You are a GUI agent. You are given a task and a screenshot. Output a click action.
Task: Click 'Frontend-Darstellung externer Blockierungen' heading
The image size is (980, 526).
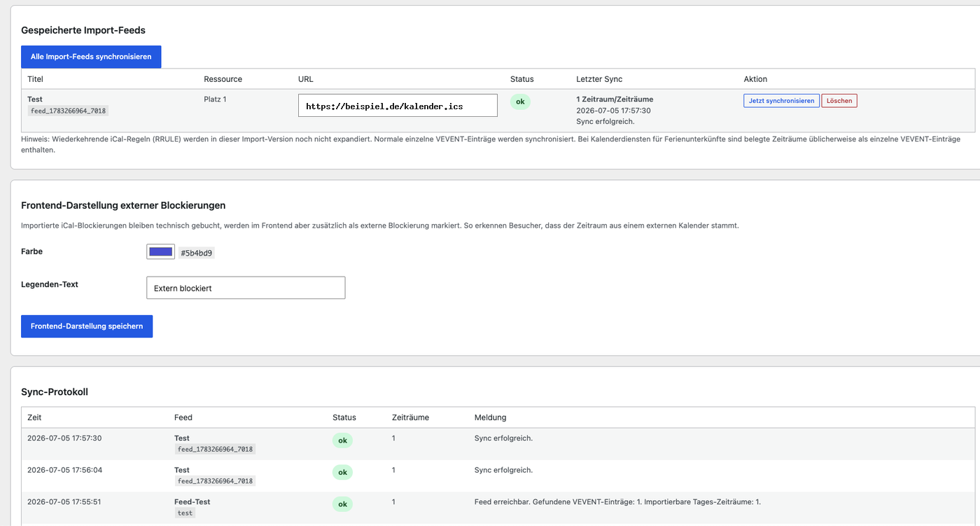click(x=123, y=206)
